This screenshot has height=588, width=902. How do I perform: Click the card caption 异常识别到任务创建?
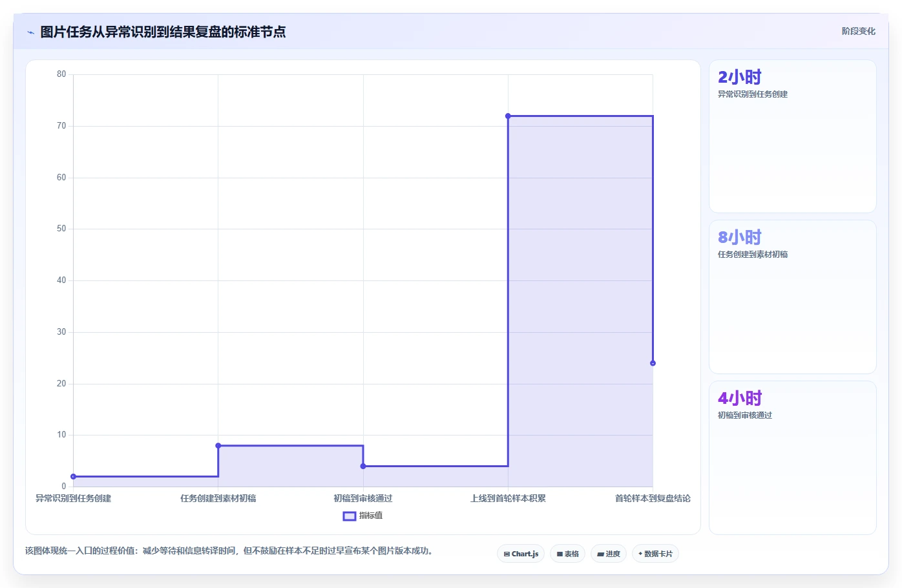753,94
